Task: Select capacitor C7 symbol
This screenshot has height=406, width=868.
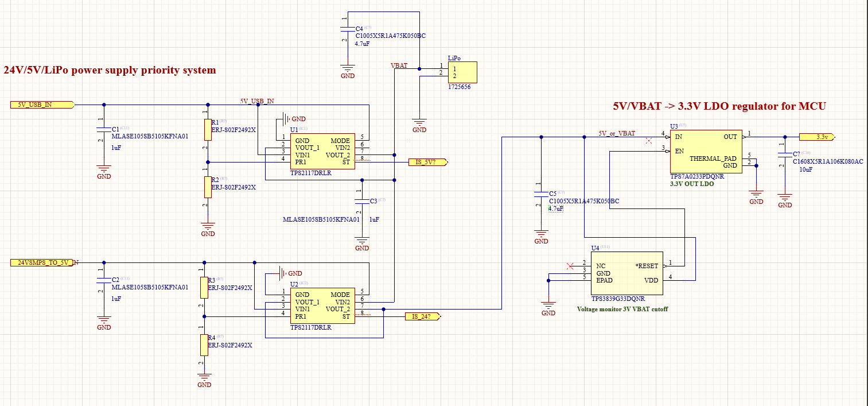Action: [x=784, y=154]
